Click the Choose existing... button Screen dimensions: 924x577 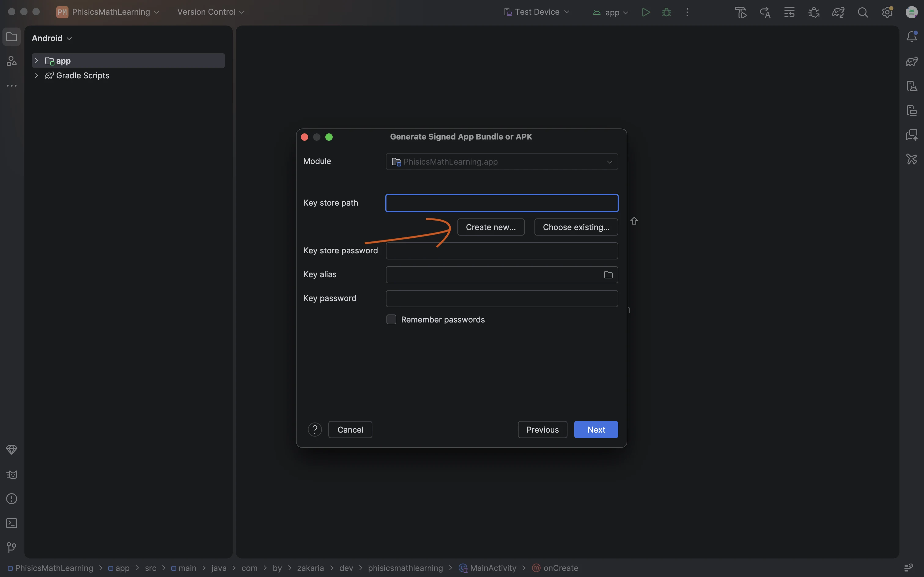tap(576, 227)
